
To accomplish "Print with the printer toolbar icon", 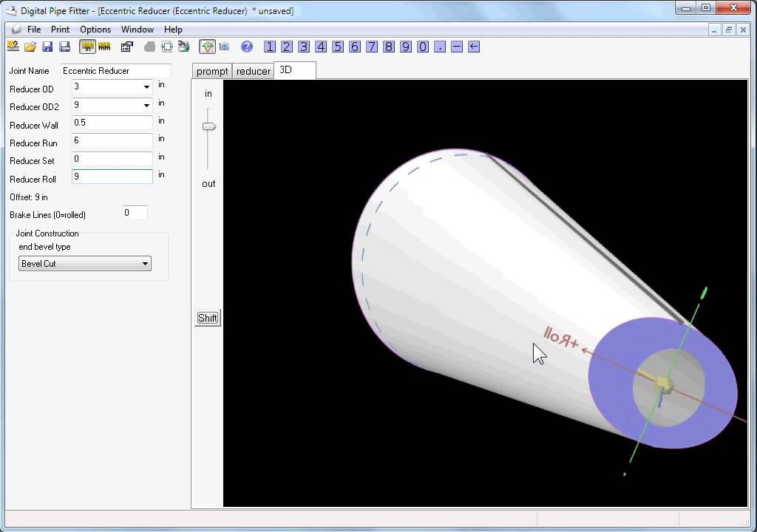I will coord(64,47).
